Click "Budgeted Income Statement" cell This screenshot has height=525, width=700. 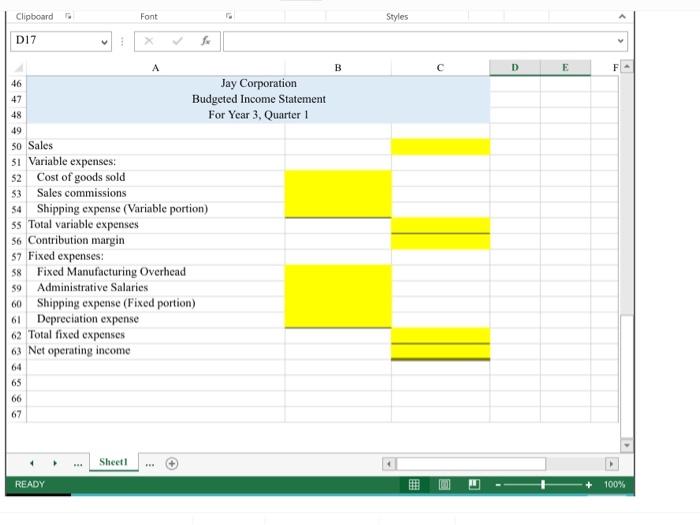258,99
